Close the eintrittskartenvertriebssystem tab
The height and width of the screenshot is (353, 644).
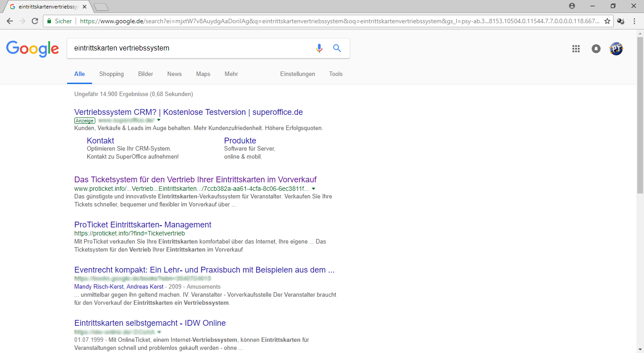[85, 7]
